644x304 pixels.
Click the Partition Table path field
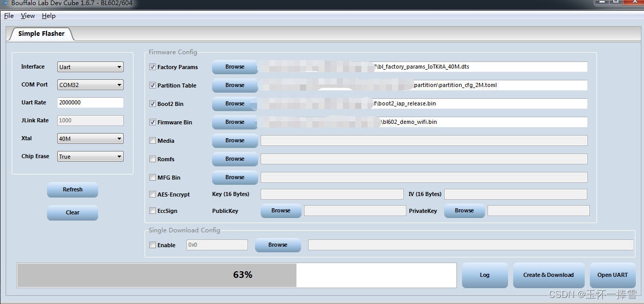(x=424, y=85)
